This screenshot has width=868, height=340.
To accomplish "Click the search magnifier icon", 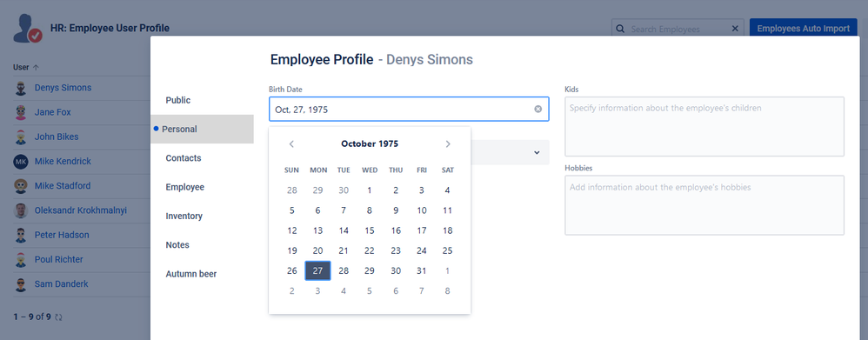I will point(620,29).
